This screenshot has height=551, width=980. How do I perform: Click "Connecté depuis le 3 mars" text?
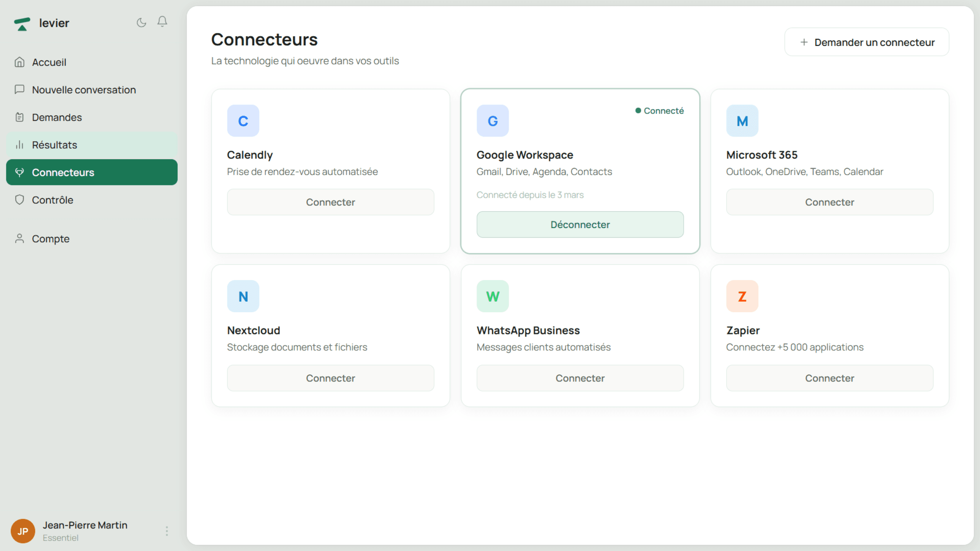(530, 195)
